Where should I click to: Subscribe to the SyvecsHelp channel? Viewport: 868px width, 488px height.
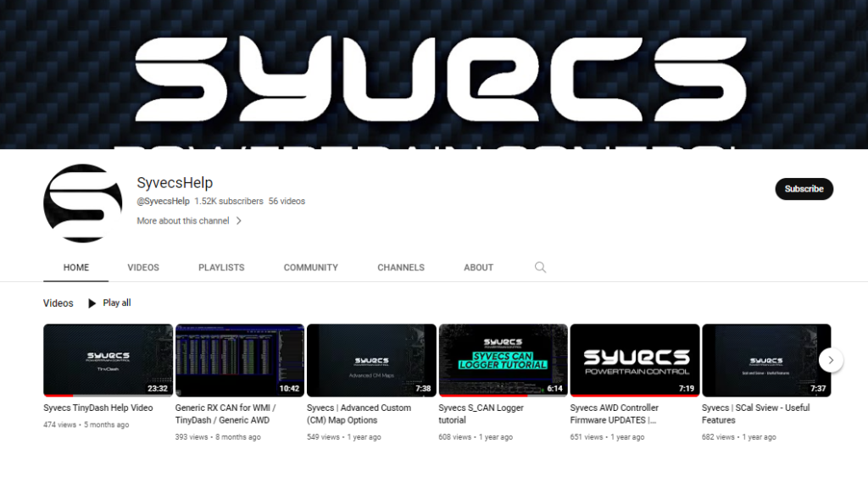click(804, 189)
